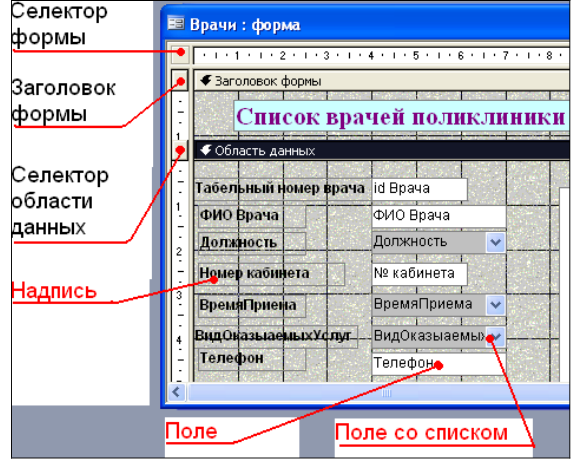This screenshot has width=576, height=461.
Task: Open the 'ВремяПриема' combo box arrow
Action: pyautogui.click(x=496, y=305)
